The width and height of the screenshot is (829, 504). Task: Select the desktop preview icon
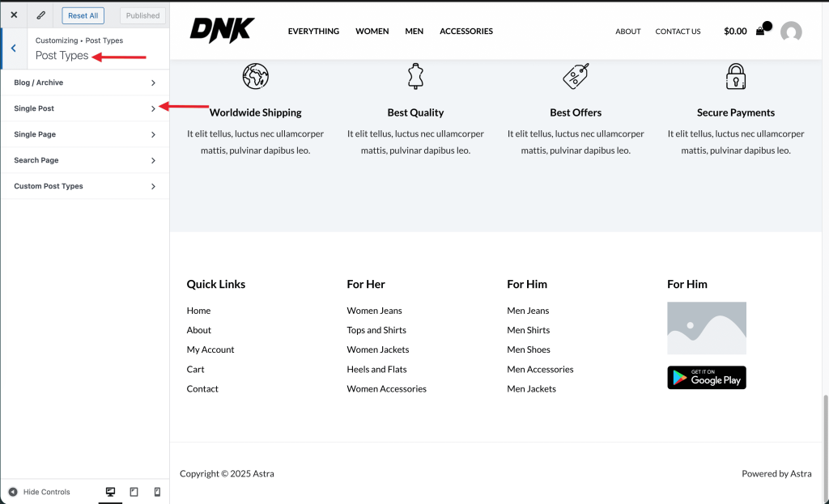point(109,491)
